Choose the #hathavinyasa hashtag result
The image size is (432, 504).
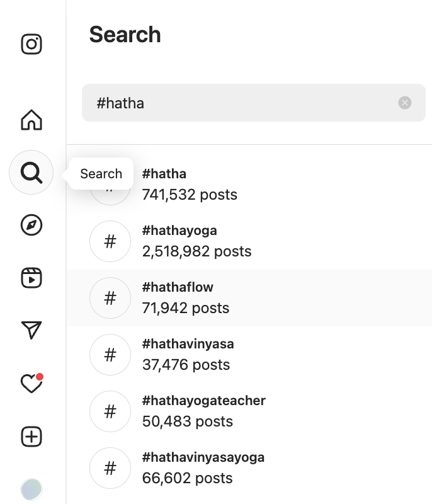click(249, 355)
